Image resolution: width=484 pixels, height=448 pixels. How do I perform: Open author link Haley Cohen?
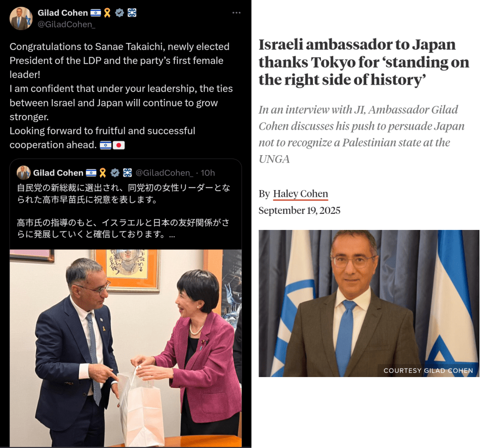(x=300, y=193)
